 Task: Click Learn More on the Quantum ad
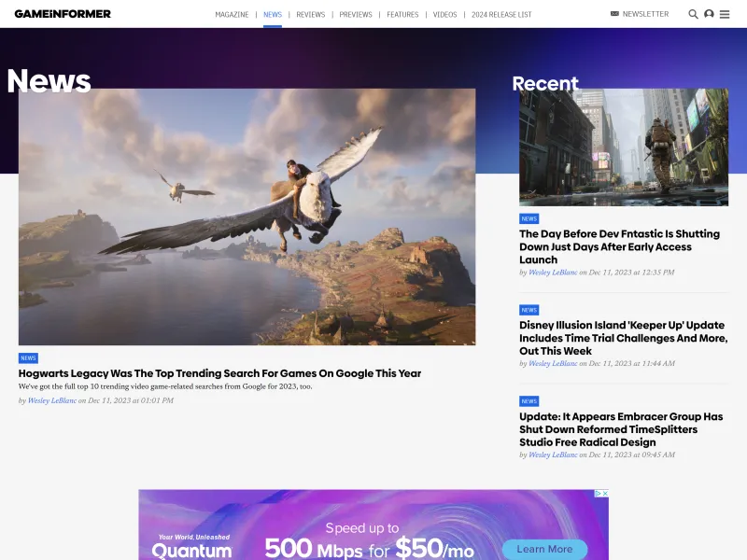click(544, 550)
